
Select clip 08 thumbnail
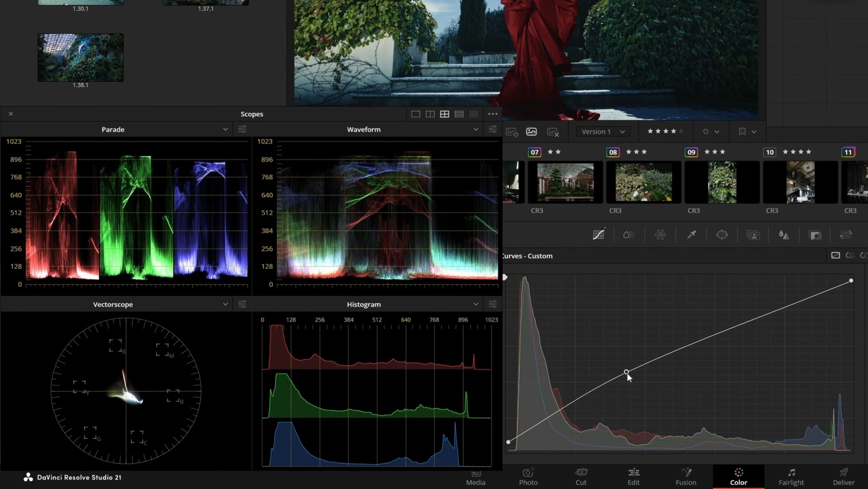(x=644, y=182)
